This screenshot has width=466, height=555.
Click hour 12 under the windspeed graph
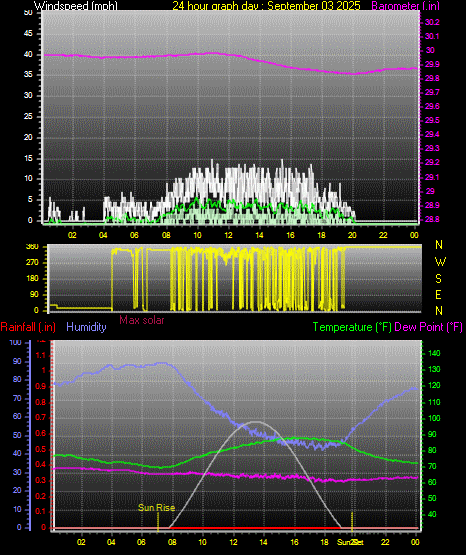tap(228, 235)
